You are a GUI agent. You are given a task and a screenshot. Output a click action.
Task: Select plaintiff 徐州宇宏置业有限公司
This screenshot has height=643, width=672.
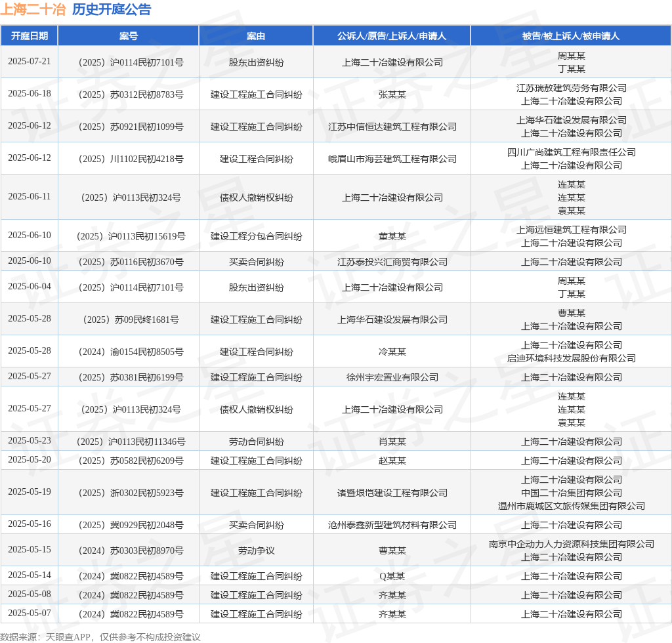pos(392,377)
